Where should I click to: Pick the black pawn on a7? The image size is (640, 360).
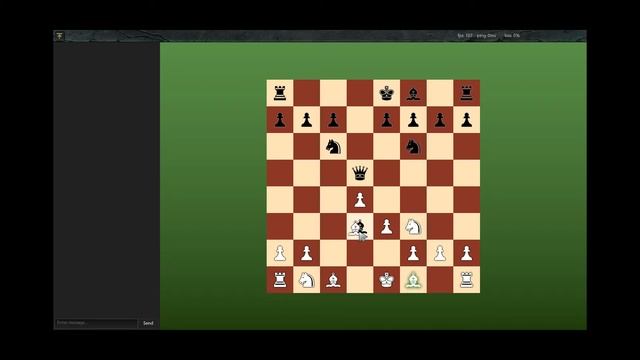(x=280, y=120)
